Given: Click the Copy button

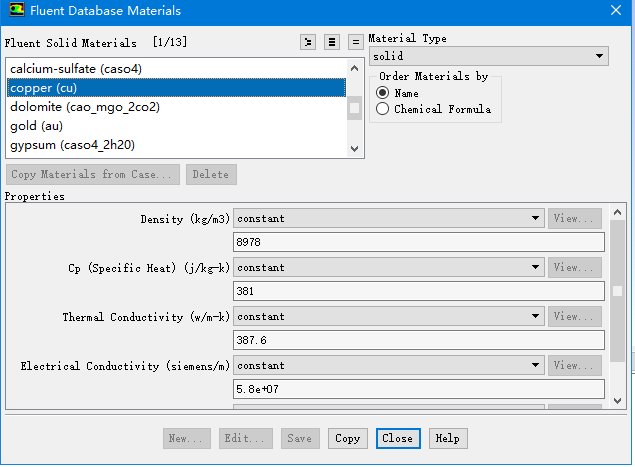Looking at the screenshot, I should (x=348, y=438).
